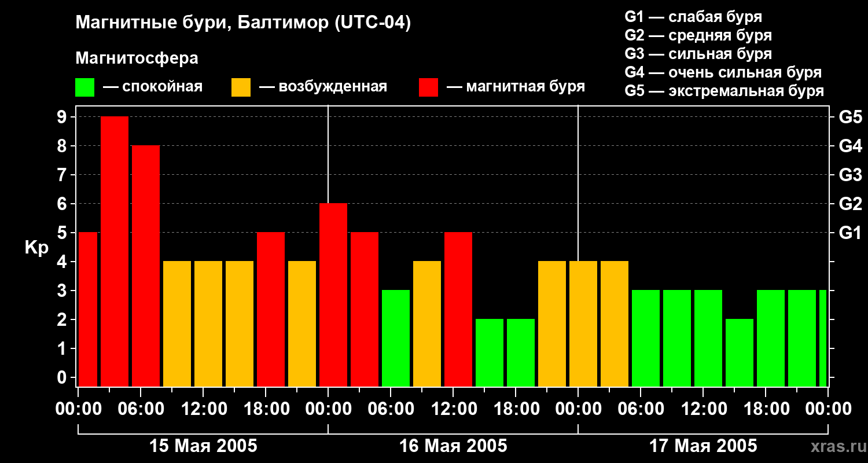This screenshot has width=868, height=463.
Task: Click the '16 Мая 2005' date label
Action: (453, 446)
